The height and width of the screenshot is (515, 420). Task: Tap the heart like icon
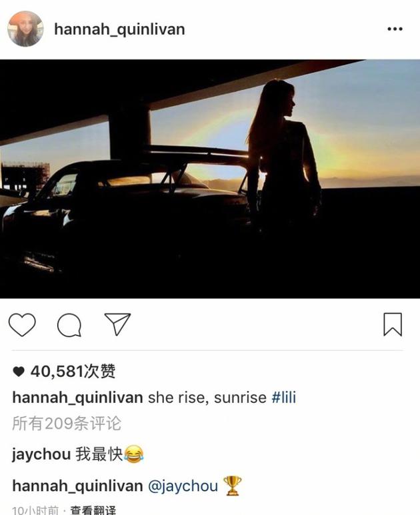(x=22, y=324)
